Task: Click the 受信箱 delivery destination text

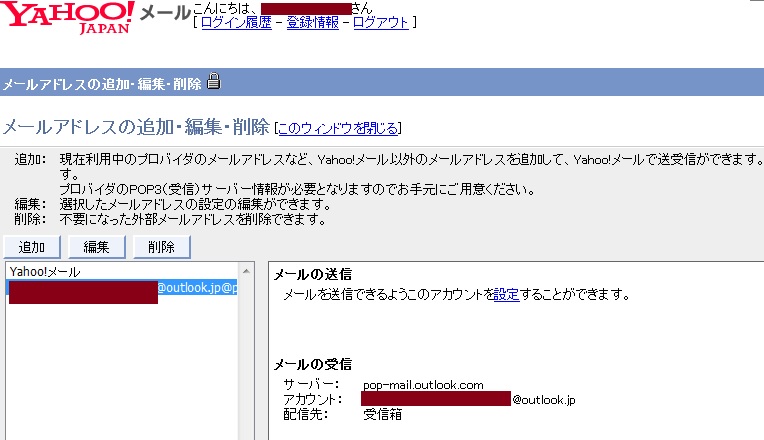Action: 382,414
